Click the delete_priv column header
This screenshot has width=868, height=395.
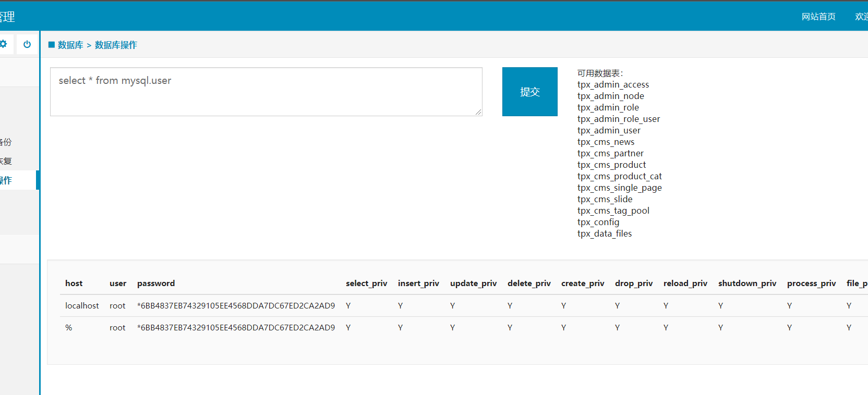tap(529, 283)
